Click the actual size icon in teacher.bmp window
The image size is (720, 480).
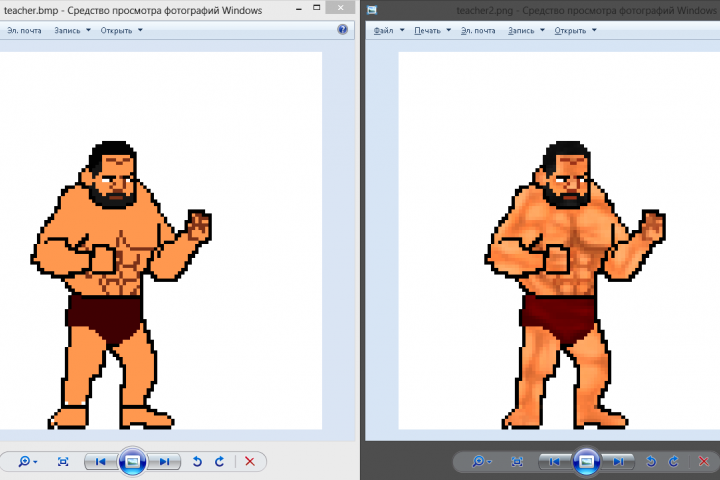click(x=63, y=462)
